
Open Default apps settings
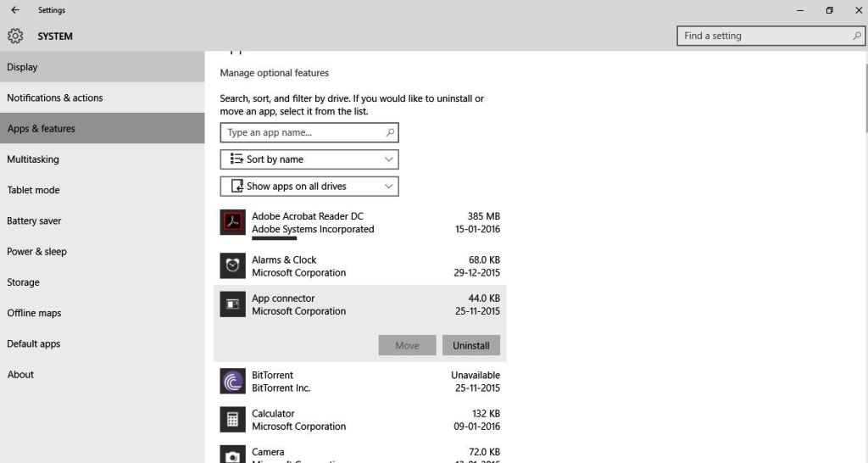(x=103, y=343)
